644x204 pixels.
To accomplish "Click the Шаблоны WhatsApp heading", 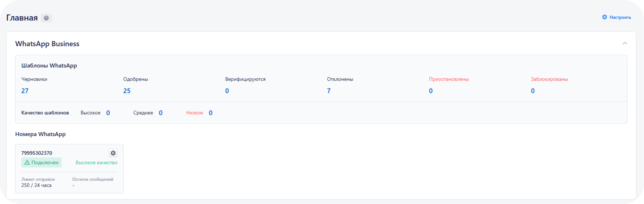I will [x=49, y=66].
